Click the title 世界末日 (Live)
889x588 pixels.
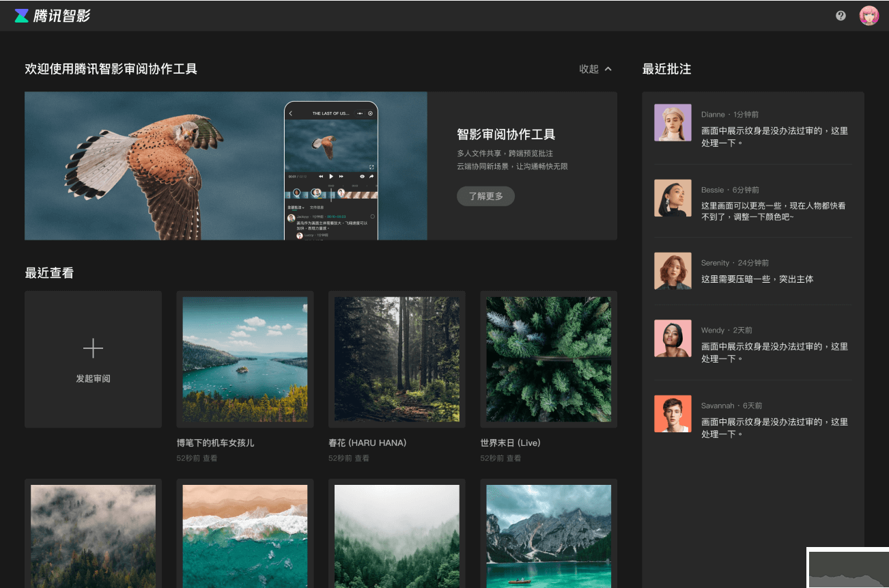click(510, 443)
